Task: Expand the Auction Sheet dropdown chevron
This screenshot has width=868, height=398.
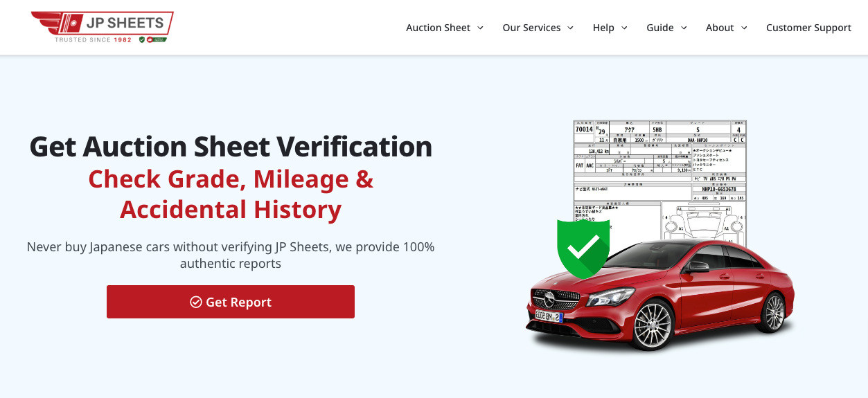Action: pyautogui.click(x=480, y=28)
